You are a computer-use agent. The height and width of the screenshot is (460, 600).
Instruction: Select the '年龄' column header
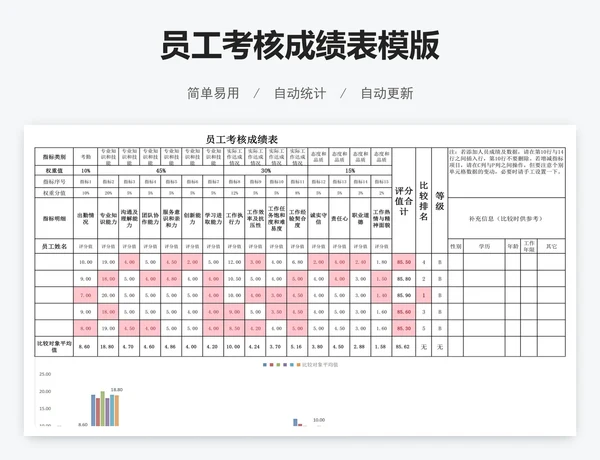(x=513, y=246)
